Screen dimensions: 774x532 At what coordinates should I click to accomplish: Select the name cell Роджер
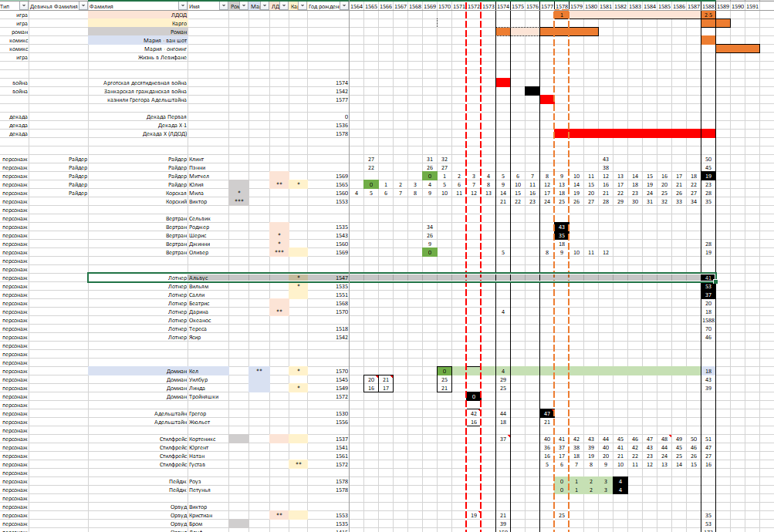click(208, 227)
